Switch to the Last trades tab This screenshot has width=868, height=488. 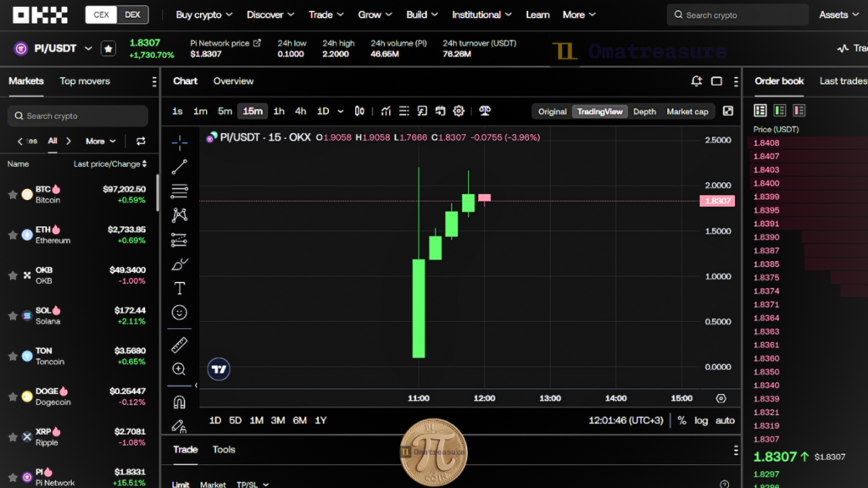point(843,81)
